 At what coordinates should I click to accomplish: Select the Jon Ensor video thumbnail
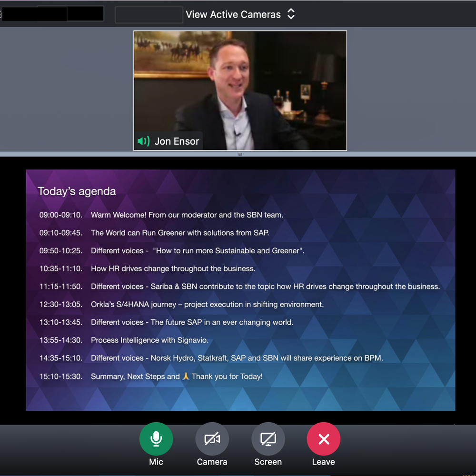point(240,90)
